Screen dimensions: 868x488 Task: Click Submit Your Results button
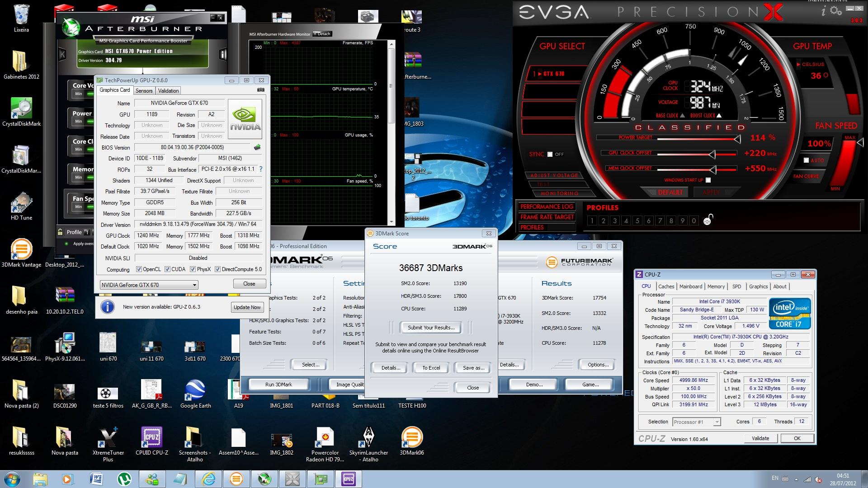point(431,328)
